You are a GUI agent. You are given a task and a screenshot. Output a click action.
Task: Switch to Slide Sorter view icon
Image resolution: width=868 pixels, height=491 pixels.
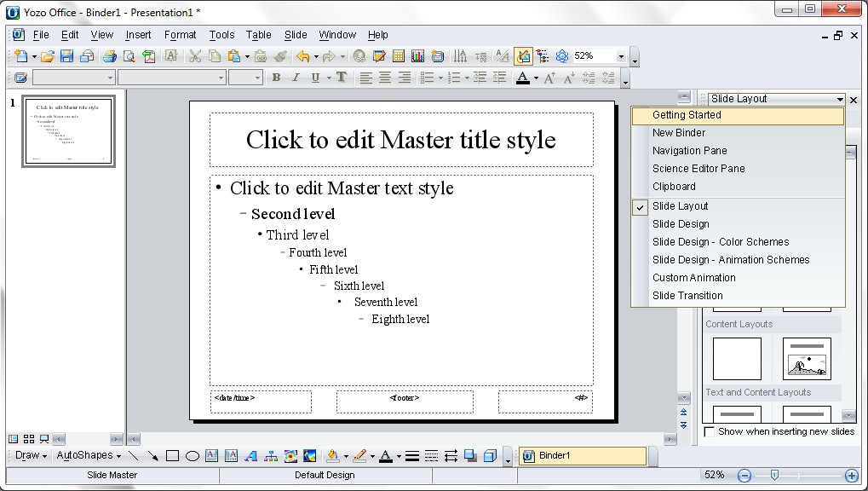(29, 439)
